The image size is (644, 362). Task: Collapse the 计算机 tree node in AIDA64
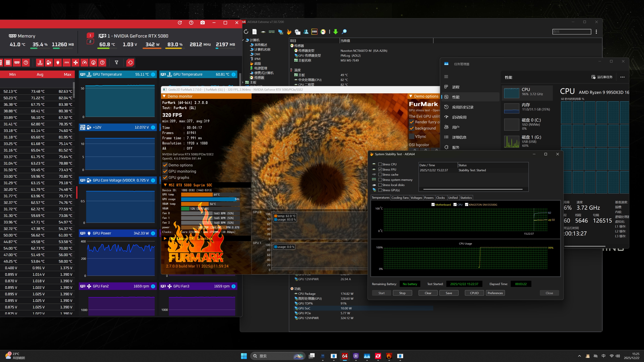(243, 40)
